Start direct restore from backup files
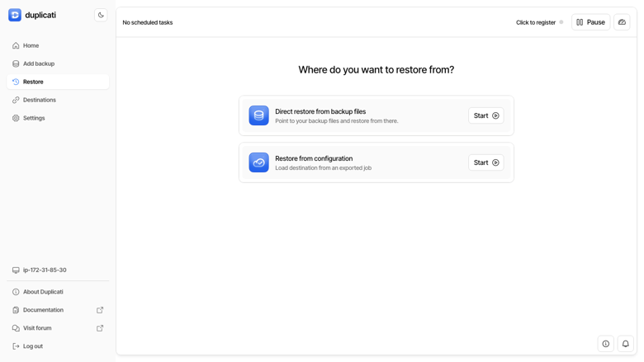Screen dimensions: 644x362 tap(485, 115)
